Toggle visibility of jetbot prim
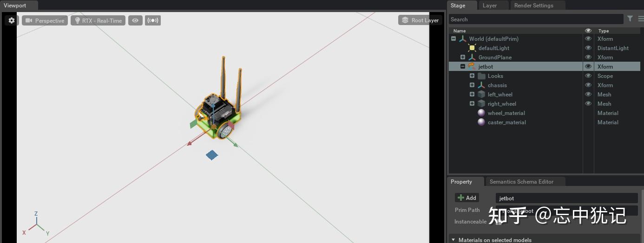This screenshot has height=243, width=644. pos(588,67)
